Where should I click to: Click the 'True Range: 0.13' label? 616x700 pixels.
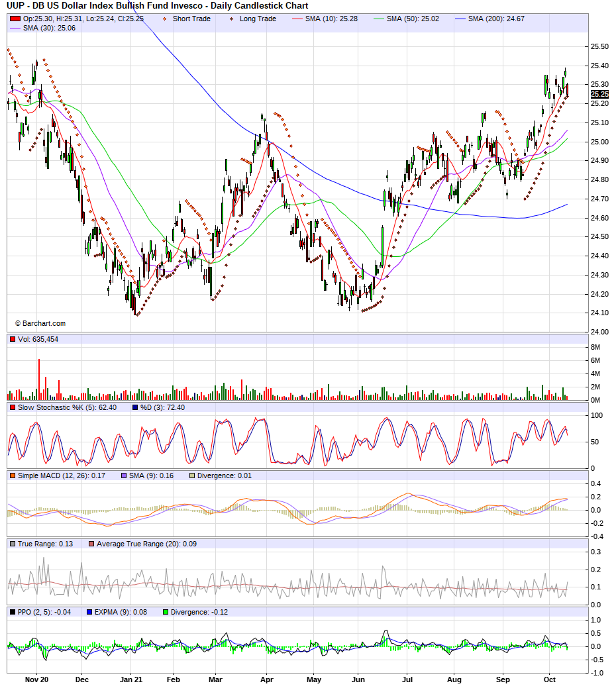[45, 544]
